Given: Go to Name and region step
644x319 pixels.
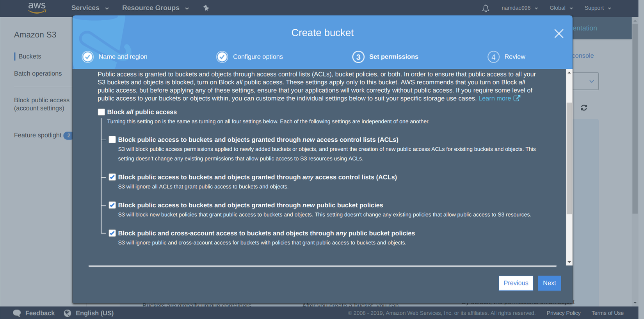Looking at the screenshot, I should [123, 57].
